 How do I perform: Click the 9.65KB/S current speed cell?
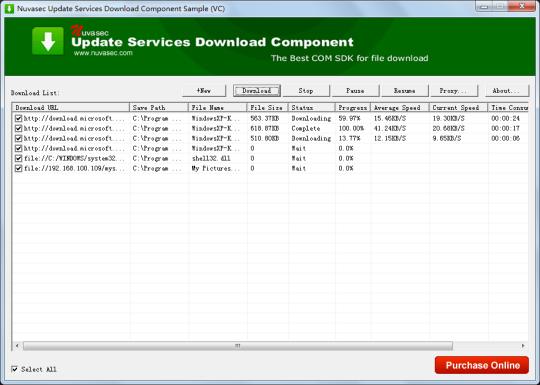pos(447,138)
